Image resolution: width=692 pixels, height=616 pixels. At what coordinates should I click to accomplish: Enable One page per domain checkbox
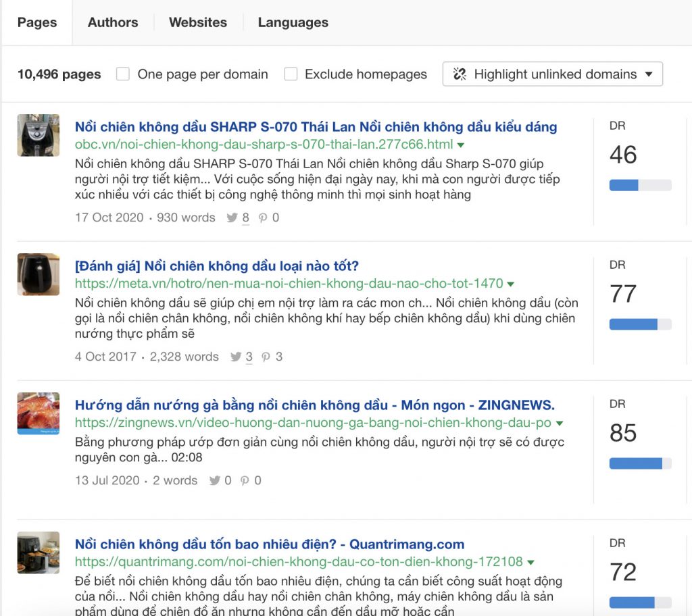coord(123,74)
